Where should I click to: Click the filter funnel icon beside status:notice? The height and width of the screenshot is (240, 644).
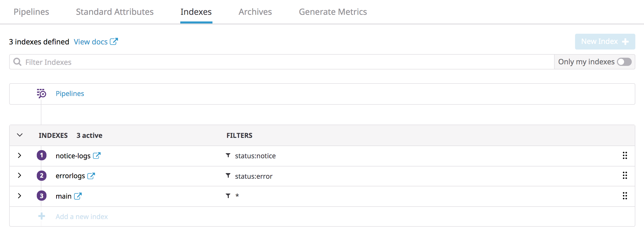pos(228,155)
